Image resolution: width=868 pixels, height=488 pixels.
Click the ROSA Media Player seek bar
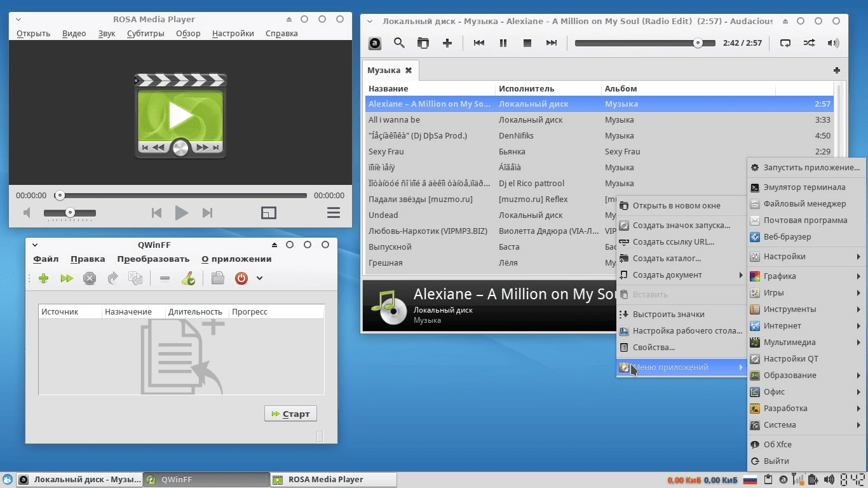pos(180,196)
